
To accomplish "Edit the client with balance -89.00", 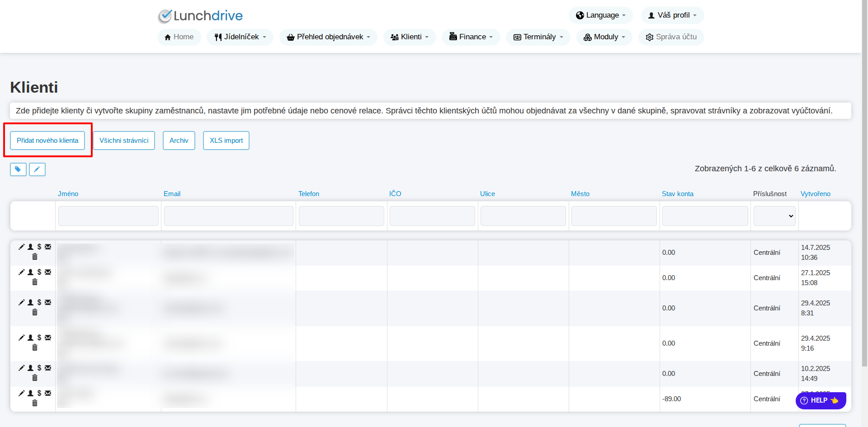I will (21, 393).
